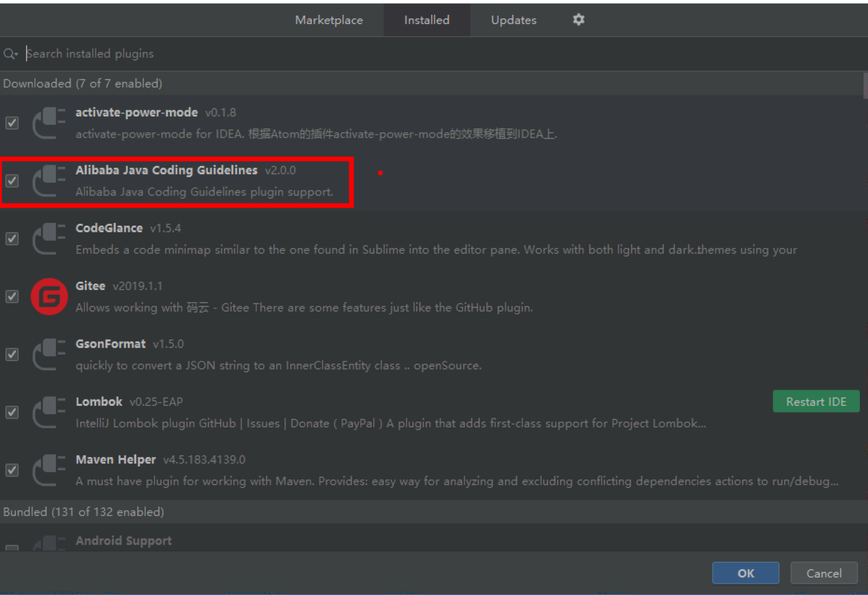Select the CodeGlance plugin name
The image size is (868, 595).
tap(109, 228)
